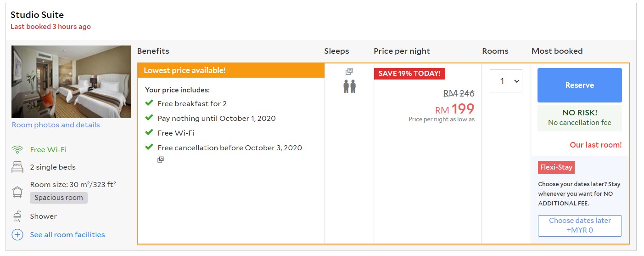The height and width of the screenshot is (256, 644).
Task: Expand See all room facilities link
Action: coord(67,235)
